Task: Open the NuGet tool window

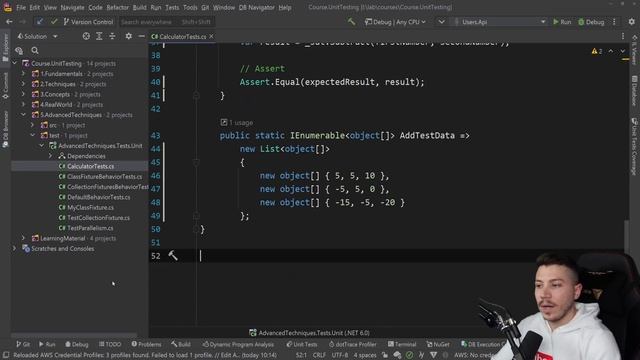Action: 438,344
